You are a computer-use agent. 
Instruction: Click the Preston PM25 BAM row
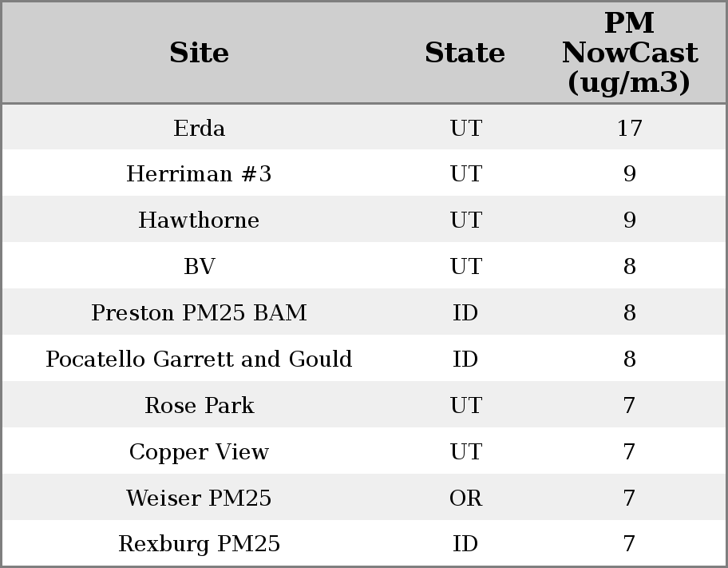(199, 313)
